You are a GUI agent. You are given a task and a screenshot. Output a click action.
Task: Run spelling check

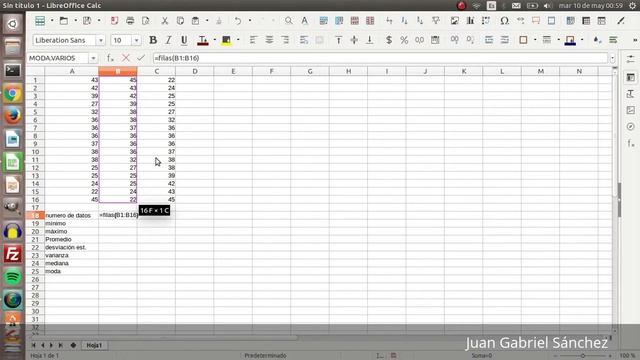tap(304, 20)
